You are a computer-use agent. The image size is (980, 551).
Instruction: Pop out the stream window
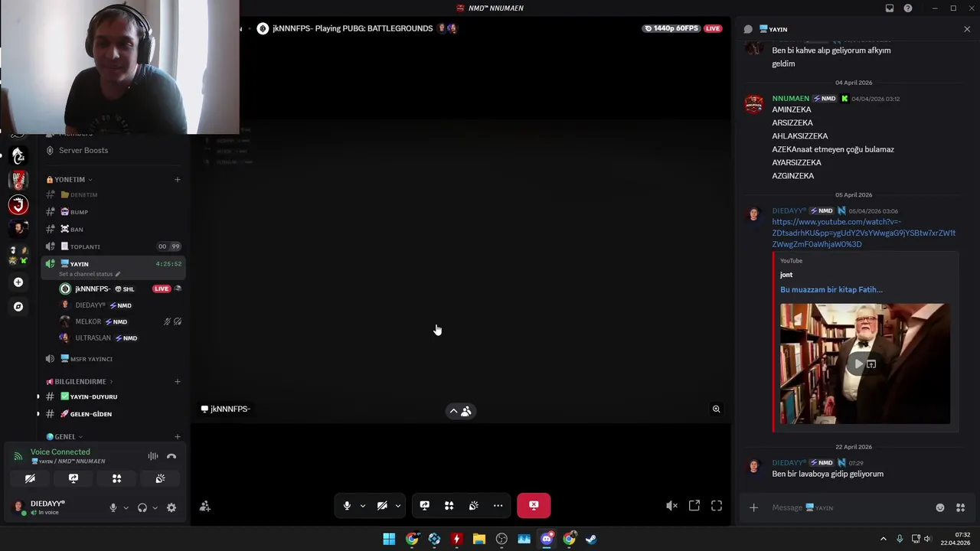(x=694, y=506)
